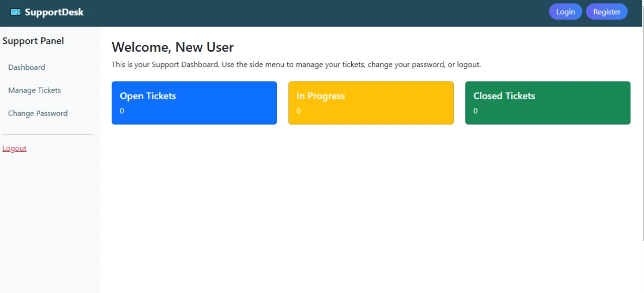Go to Manage Tickets in sidebar
644x293 pixels.
pos(35,90)
